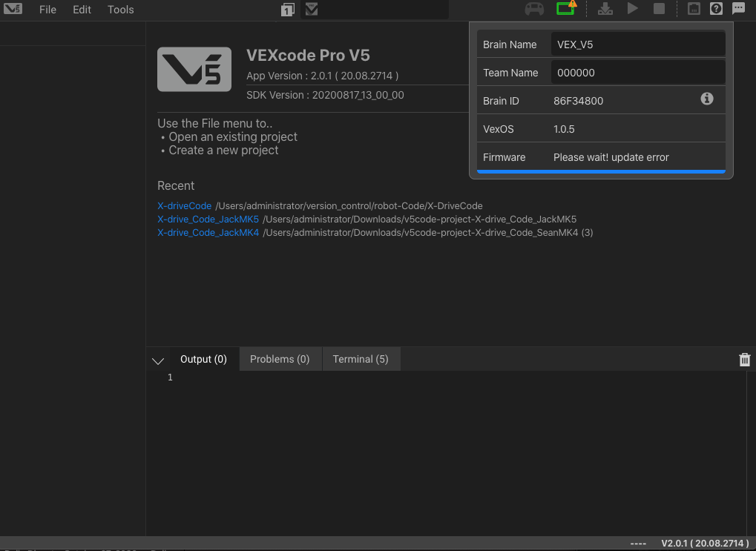
Task: Switch to the Terminal (5) tab
Action: click(x=361, y=359)
